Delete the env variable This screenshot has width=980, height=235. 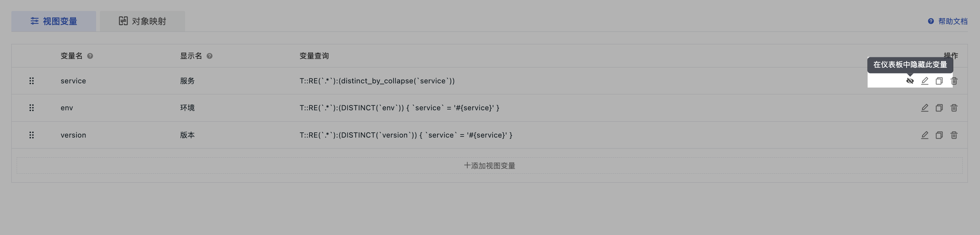click(x=954, y=108)
